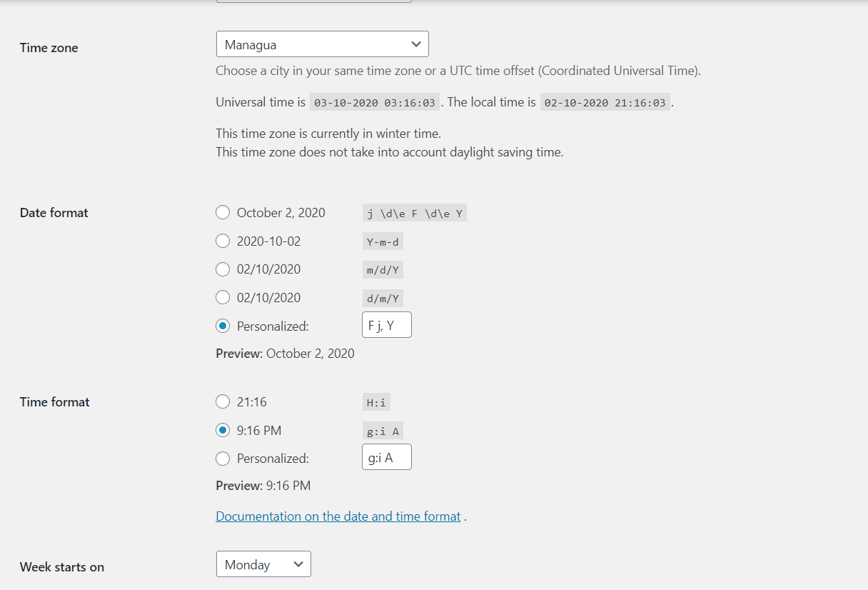Select the d/m/Y date format radio button

tap(223, 297)
